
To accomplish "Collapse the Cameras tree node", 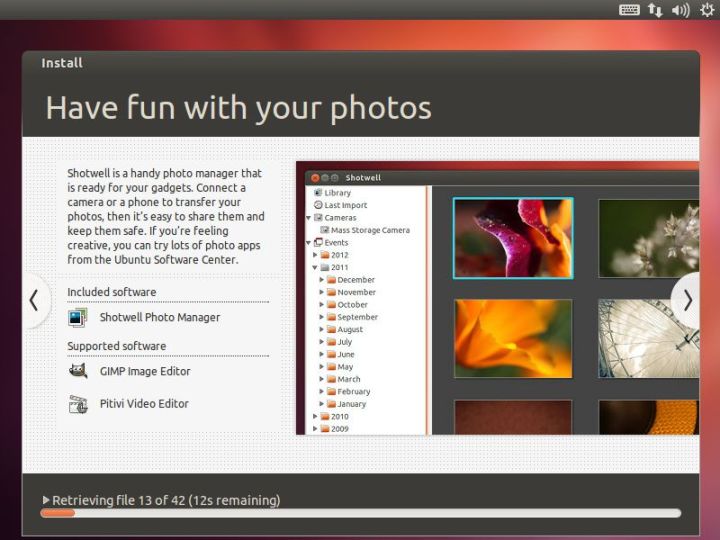I will click(x=309, y=218).
